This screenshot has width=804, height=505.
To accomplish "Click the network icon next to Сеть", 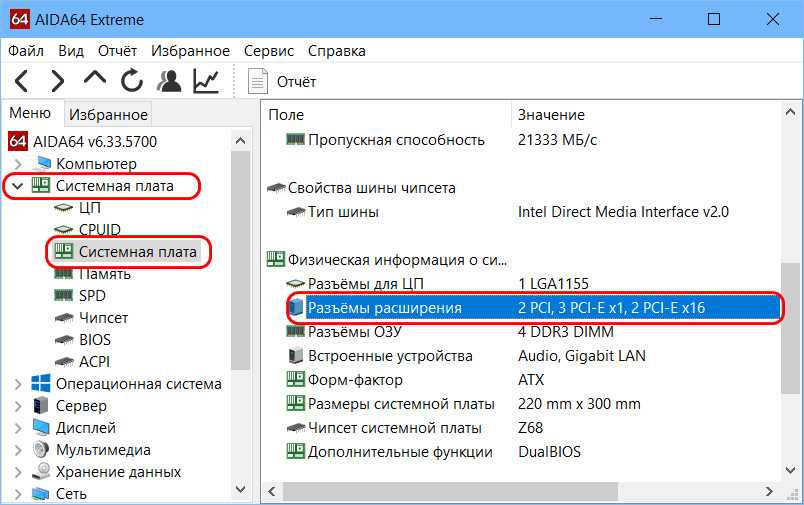I will tap(41, 494).
